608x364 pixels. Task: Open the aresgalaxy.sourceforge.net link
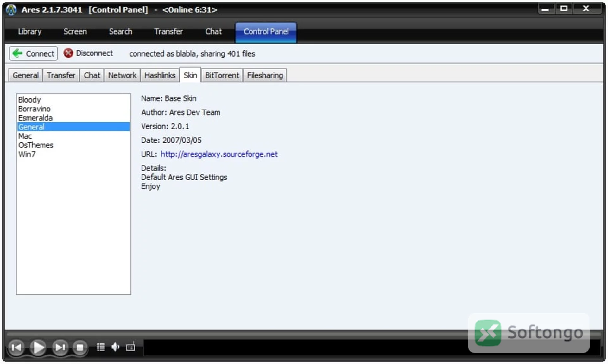[x=219, y=154]
